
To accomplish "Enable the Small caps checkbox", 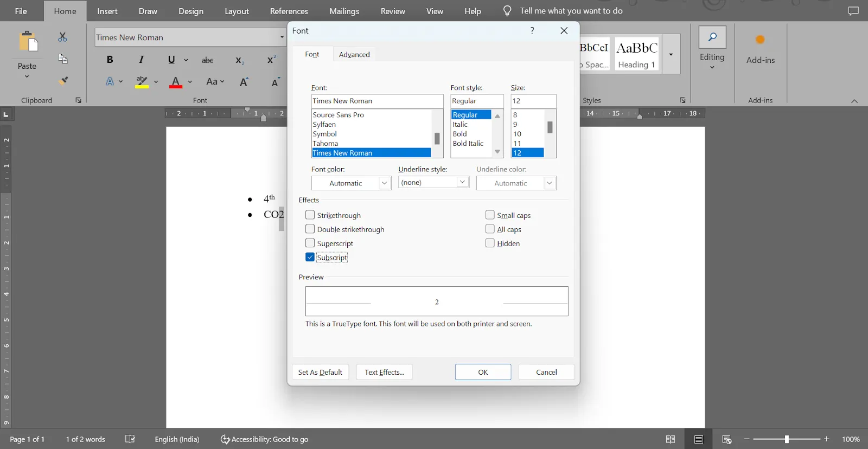I will (490, 215).
